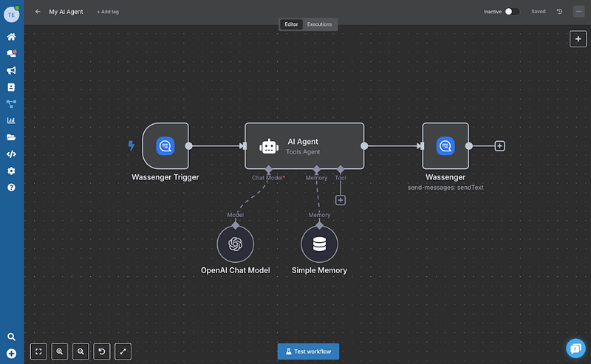
Task: Toggle the workflow Inactive switch
Action: click(x=512, y=12)
